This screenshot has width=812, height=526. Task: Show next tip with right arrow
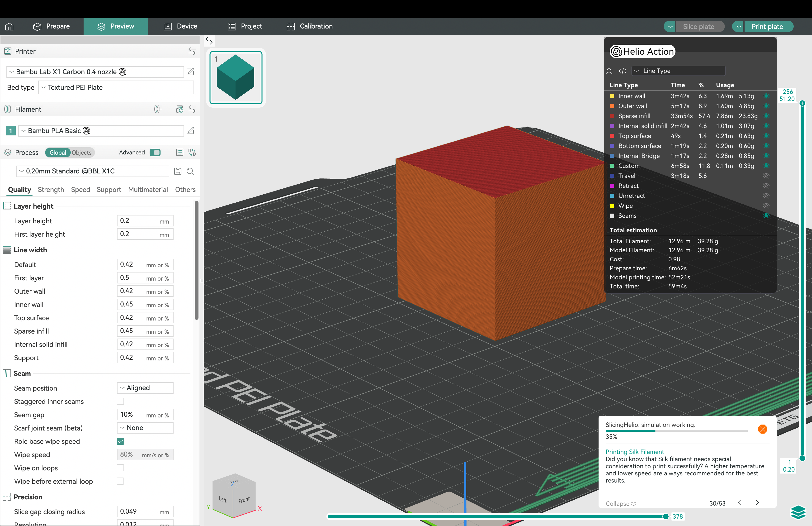click(x=757, y=502)
